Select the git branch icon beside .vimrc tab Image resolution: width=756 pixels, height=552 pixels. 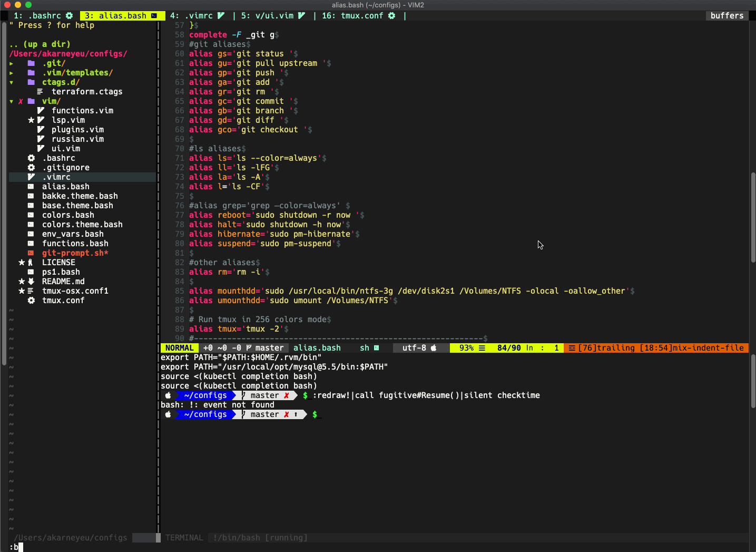pyautogui.click(x=220, y=16)
